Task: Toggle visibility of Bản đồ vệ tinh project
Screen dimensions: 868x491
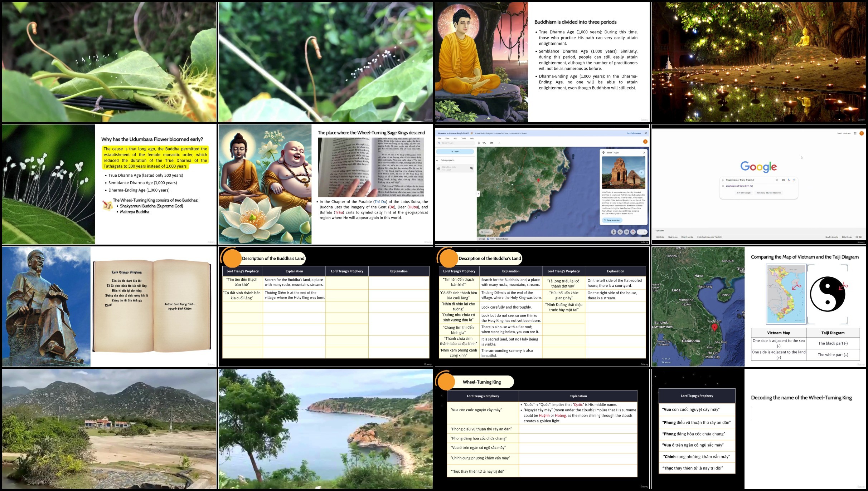Action: coord(471,168)
